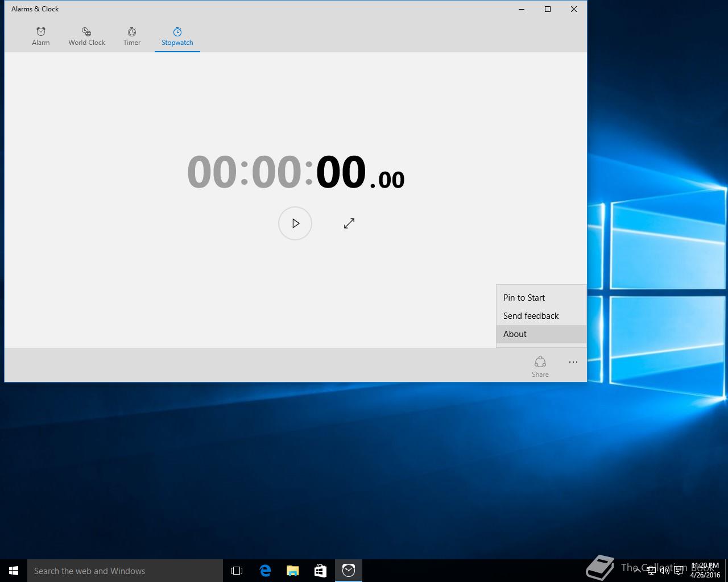
Task: Open Task View from the taskbar
Action: click(237, 571)
